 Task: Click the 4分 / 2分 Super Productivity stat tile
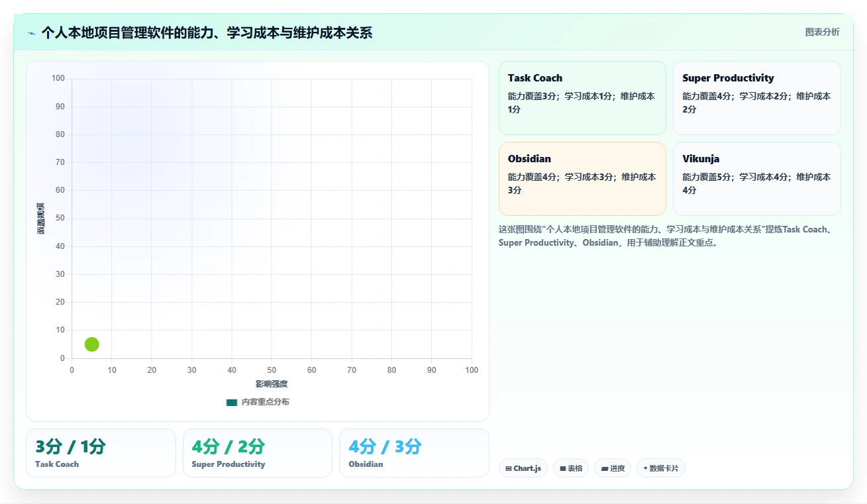(257, 453)
